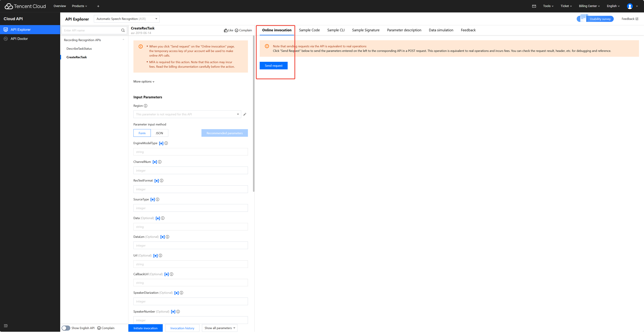This screenshot has height=335, width=644.
Task: Open the Parameter description tab
Action: tap(404, 30)
